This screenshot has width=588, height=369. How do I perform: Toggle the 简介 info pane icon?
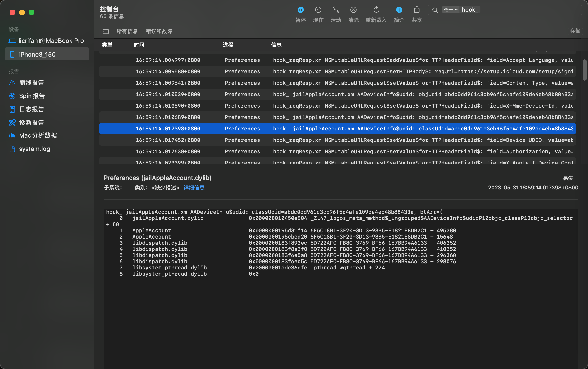point(399,10)
